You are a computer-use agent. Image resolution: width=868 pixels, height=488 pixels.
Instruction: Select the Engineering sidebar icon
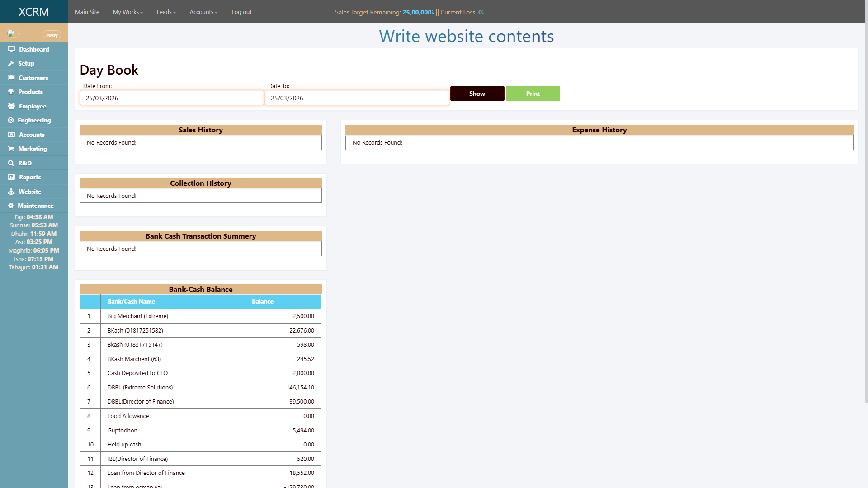(11, 120)
